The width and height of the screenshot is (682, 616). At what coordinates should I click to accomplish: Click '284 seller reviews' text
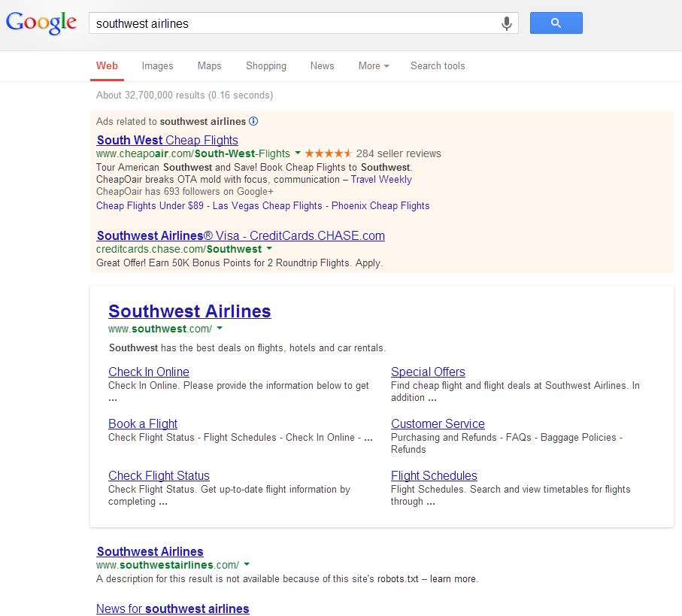(x=399, y=153)
